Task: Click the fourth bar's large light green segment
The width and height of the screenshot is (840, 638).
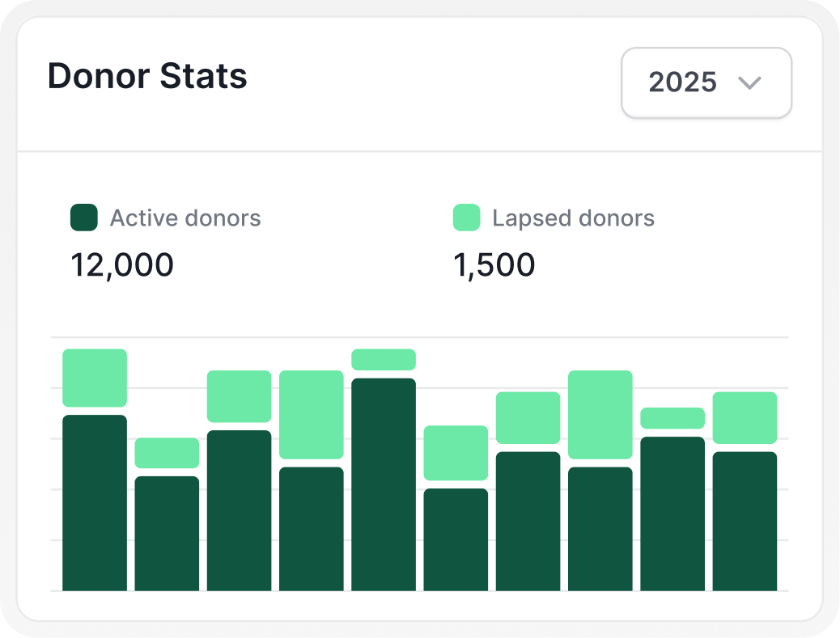Action: click(312, 415)
